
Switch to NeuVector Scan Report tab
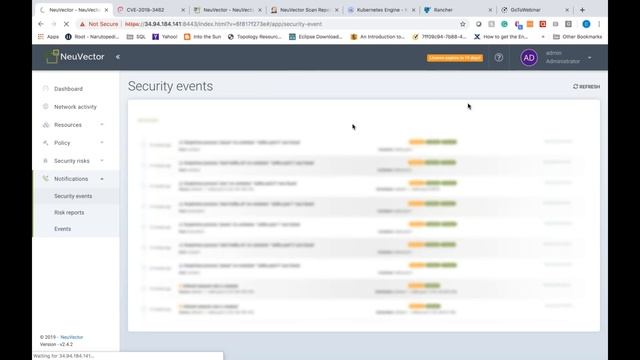(304, 9)
